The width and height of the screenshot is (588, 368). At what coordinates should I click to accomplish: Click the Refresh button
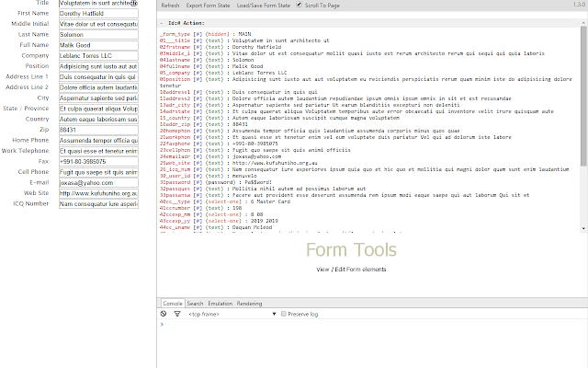(x=170, y=6)
